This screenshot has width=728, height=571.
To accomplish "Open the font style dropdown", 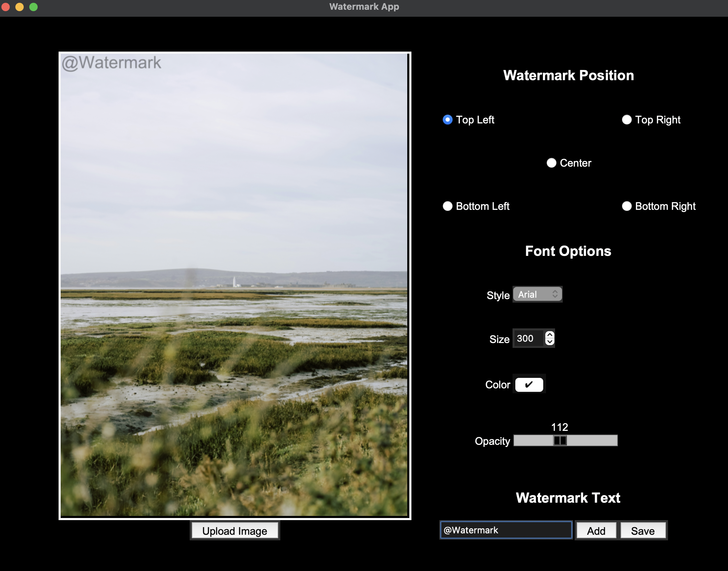I will (x=536, y=294).
